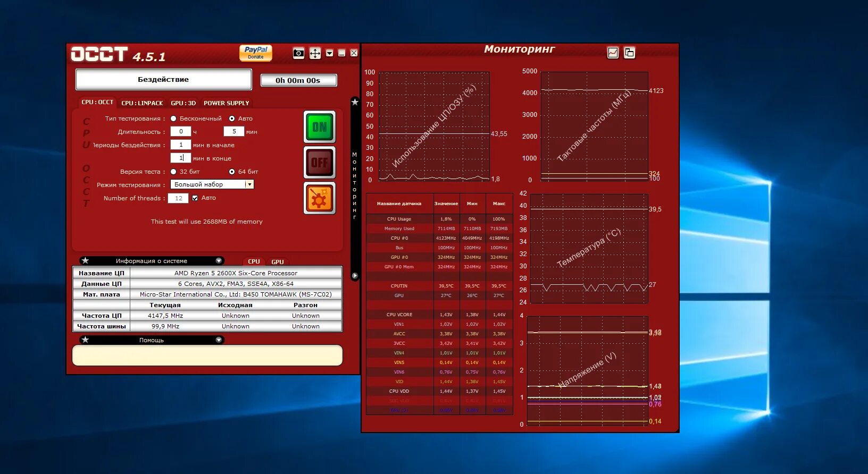Click the star icon above the Мониторинг sidebar
868x474 pixels.
pos(355,102)
